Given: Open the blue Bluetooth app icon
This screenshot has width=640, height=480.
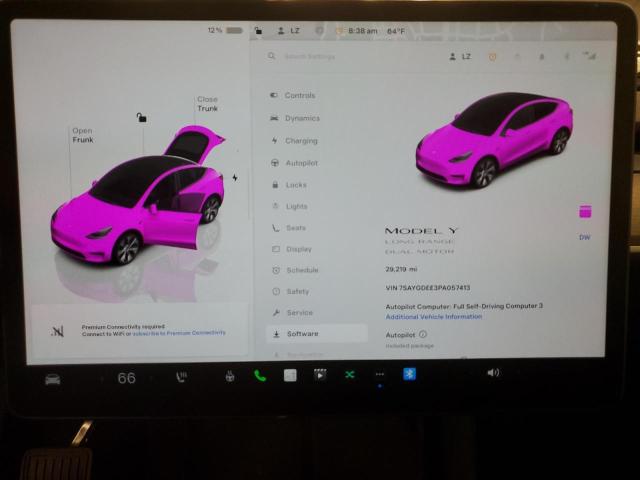Looking at the screenshot, I should tap(409, 373).
